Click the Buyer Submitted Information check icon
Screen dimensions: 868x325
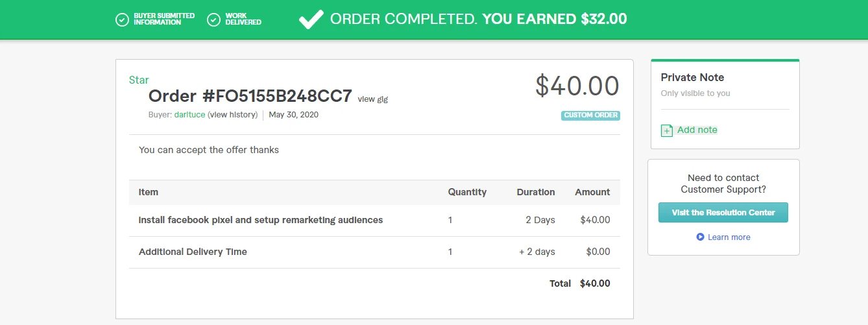[122, 19]
